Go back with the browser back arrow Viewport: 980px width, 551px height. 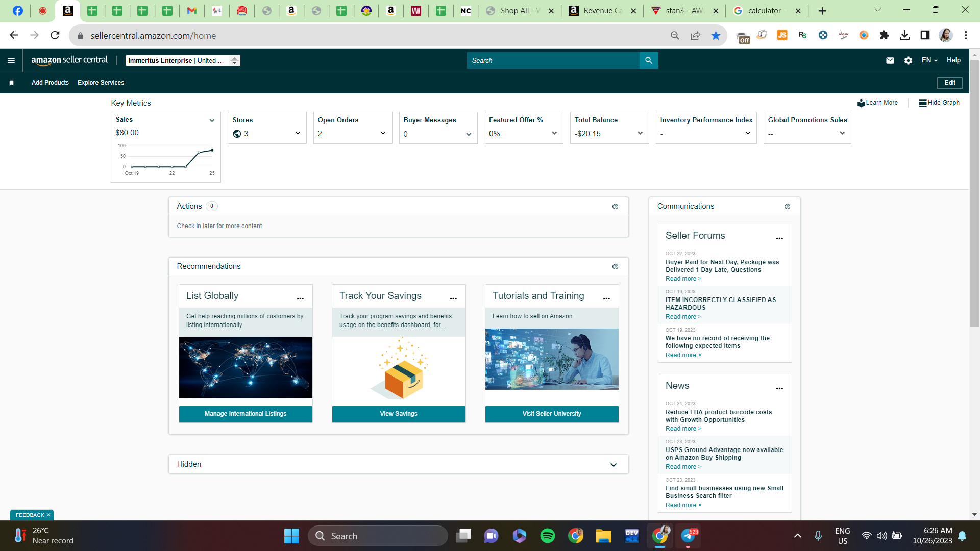tap(14, 35)
